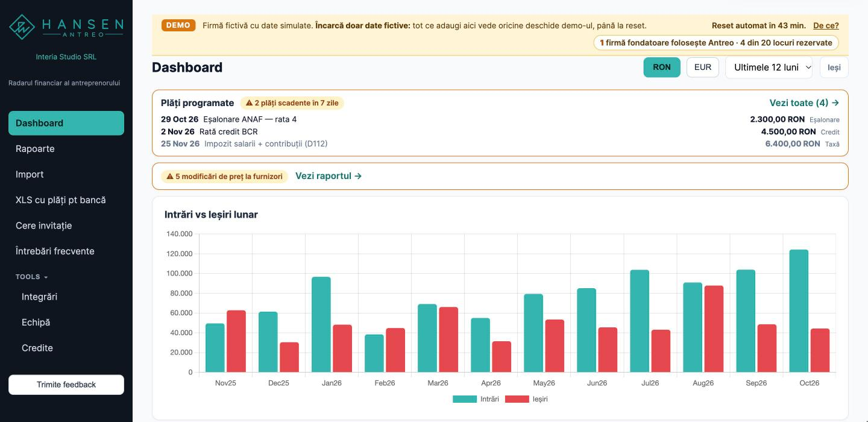Click the Hansen Antreo logo icon

22,27
